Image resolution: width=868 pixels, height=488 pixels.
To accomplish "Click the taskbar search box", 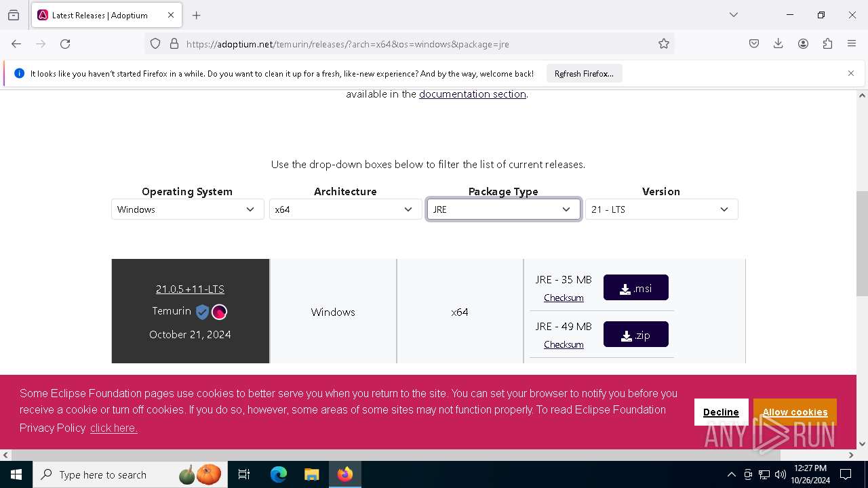I will 130,474.
